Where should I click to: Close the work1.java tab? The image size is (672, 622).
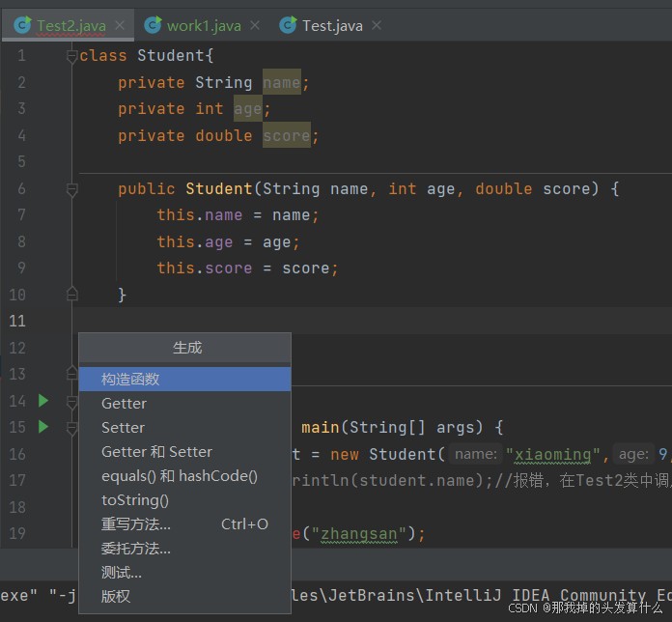[255, 25]
